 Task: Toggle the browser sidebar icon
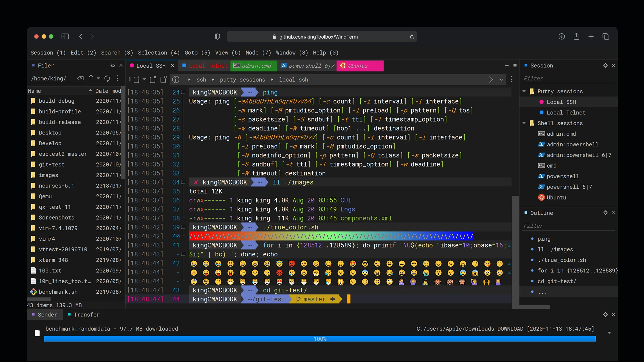65,36
